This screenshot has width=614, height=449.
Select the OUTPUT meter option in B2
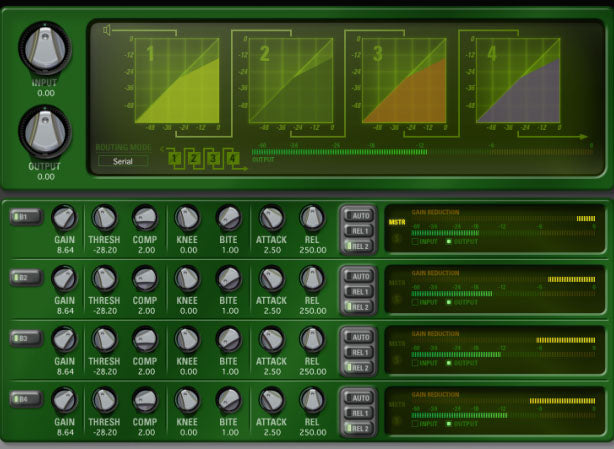pyautogui.click(x=449, y=302)
